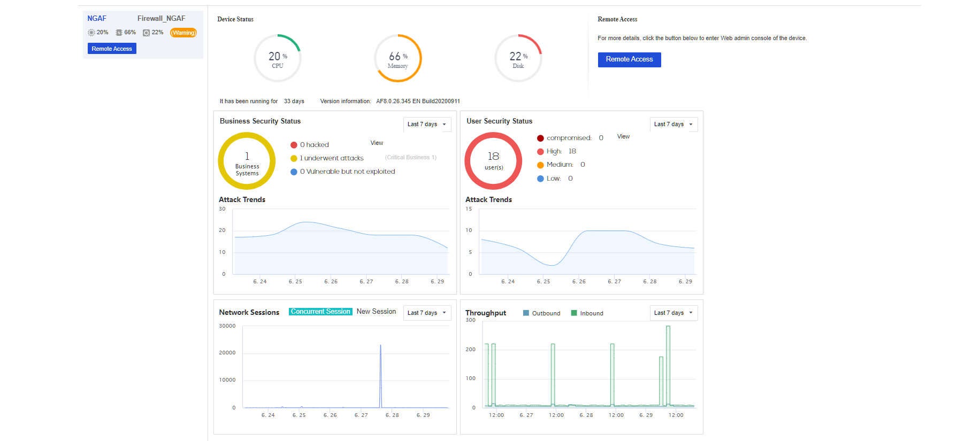The height and width of the screenshot is (441, 980).
Task: Click the High: 18 value
Action: [x=572, y=151]
